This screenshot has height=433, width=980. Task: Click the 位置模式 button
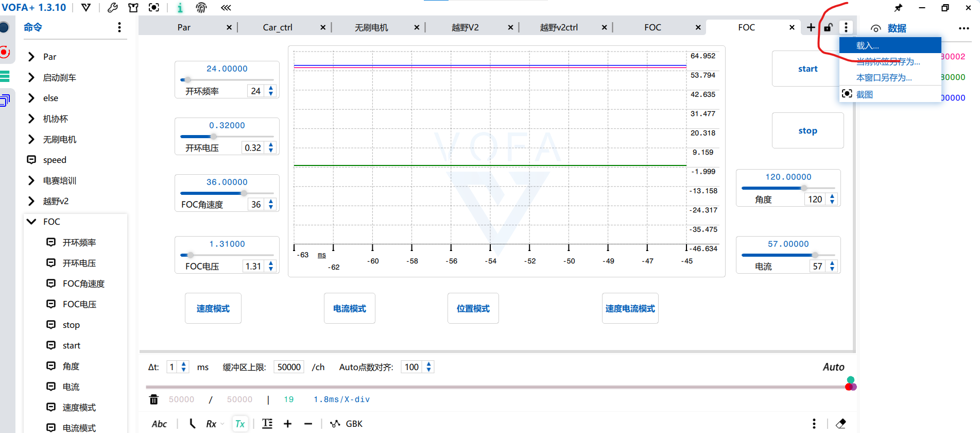(473, 308)
